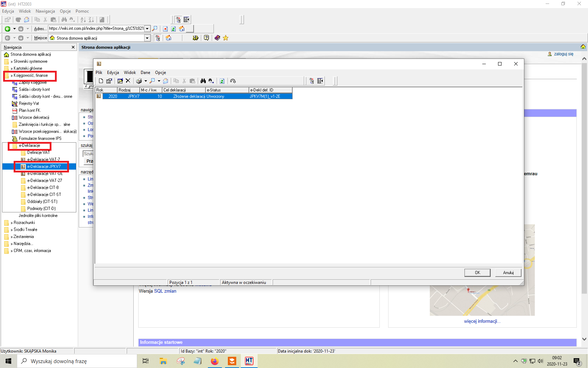588x368 pixels.
Task: Open the Plik menu in dialog
Action: 99,73
